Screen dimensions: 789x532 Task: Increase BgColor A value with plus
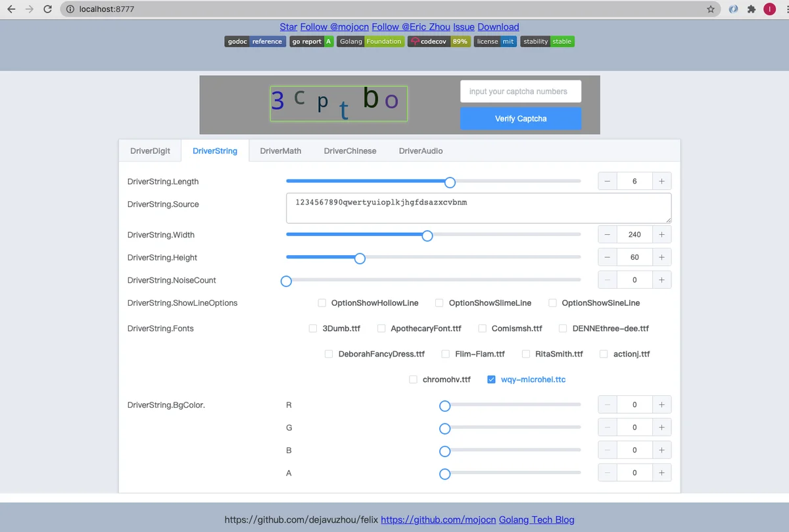[661, 473]
